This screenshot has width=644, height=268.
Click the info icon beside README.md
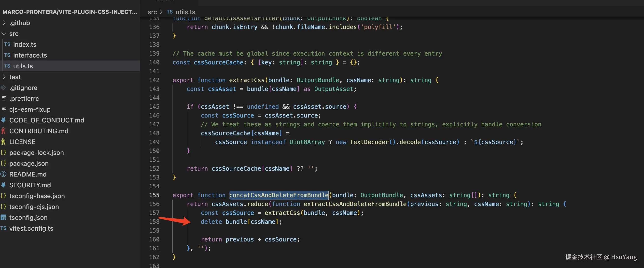pyautogui.click(x=3, y=174)
